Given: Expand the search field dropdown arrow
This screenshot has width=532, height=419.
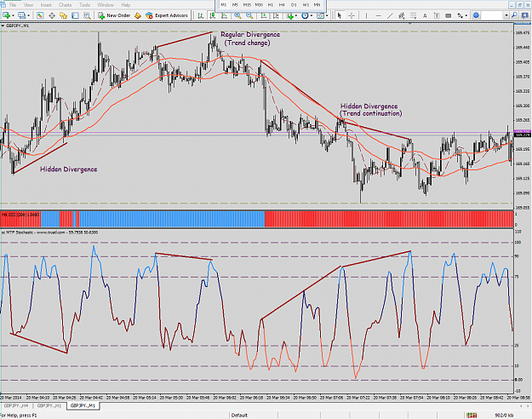Looking at the screenshot, I should 506,15.
